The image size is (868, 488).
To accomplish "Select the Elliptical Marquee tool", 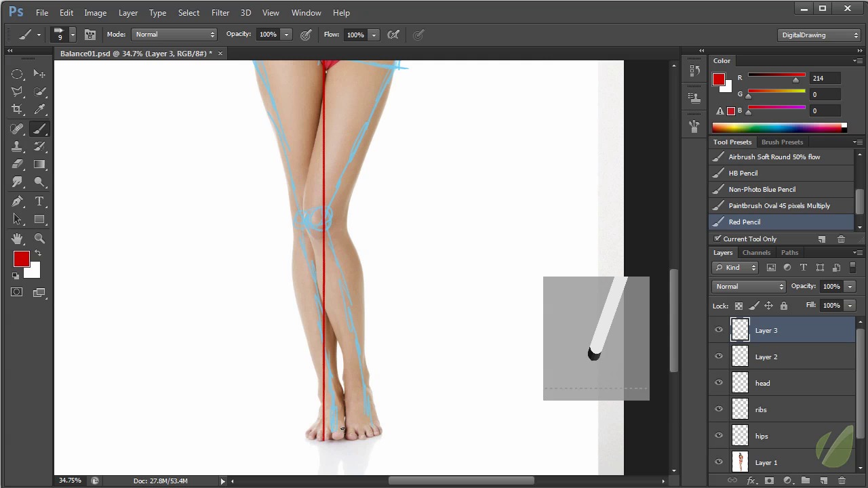I will click(17, 74).
